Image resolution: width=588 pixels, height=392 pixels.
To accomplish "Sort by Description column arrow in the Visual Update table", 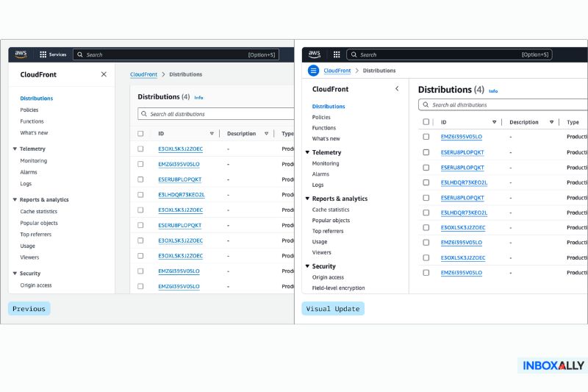I will tap(552, 122).
